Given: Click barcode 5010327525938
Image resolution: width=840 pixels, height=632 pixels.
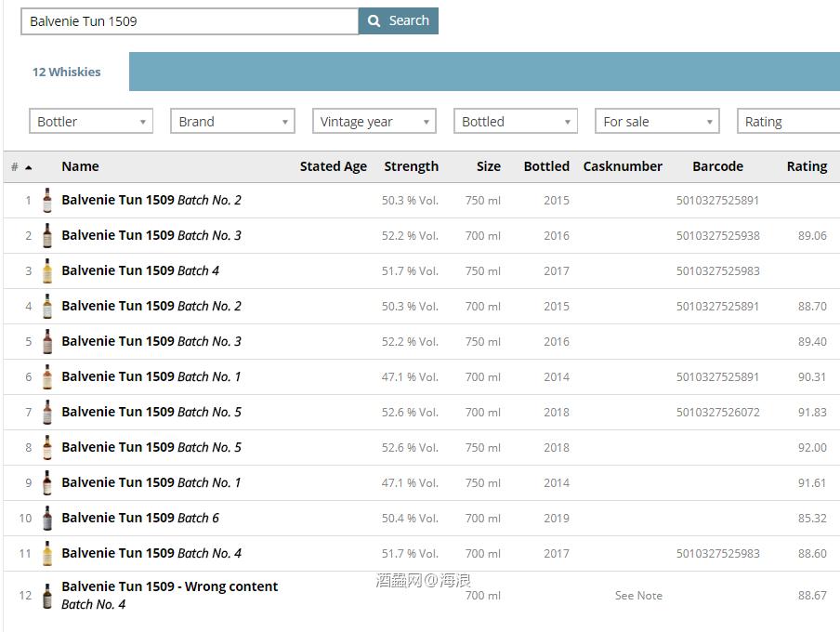Looking at the screenshot, I should (x=718, y=236).
